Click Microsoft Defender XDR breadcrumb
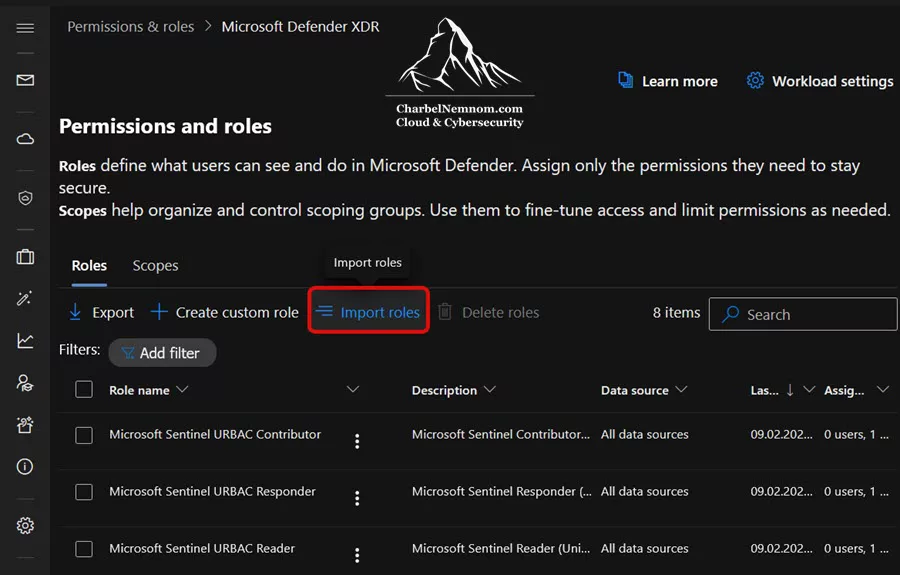The width and height of the screenshot is (900, 575). click(x=300, y=26)
